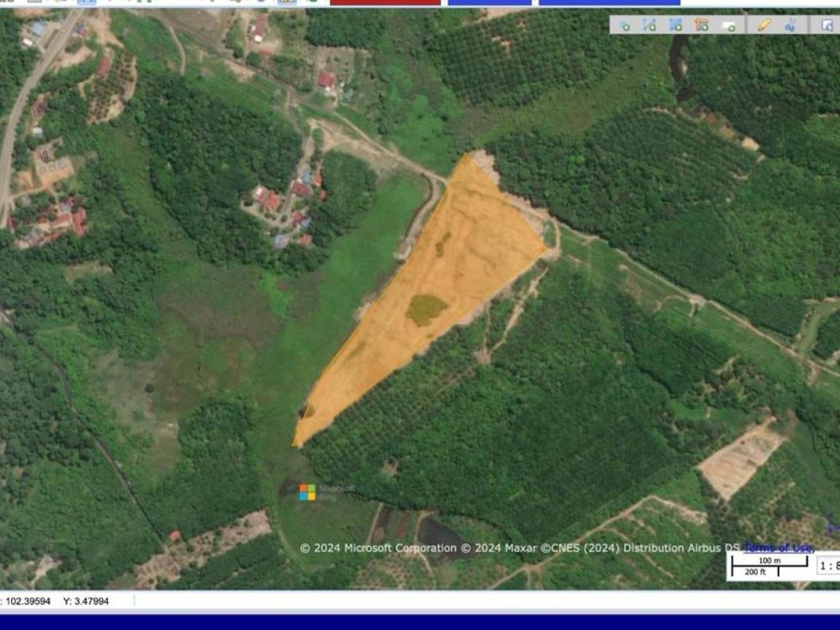Select the blue vertex editing tool
This screenshot has width=840, height=630.
pos(790,26)
